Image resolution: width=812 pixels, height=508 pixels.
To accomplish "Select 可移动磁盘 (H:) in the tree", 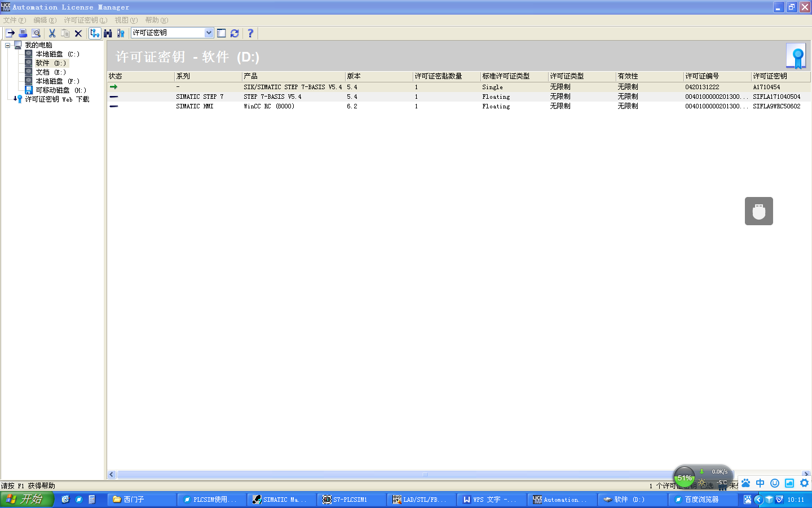I will (61, 90).
